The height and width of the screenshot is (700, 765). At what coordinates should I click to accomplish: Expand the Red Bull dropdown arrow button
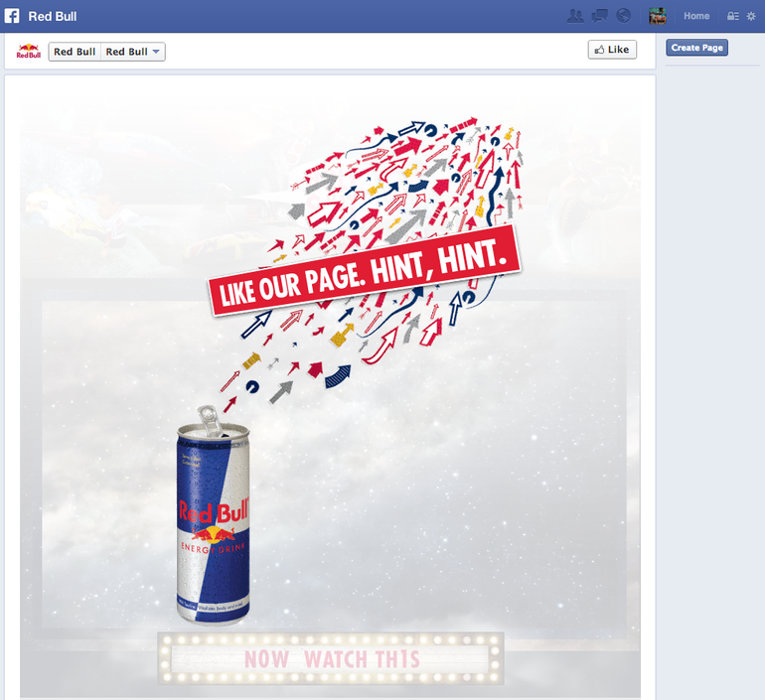click(133, 52)
